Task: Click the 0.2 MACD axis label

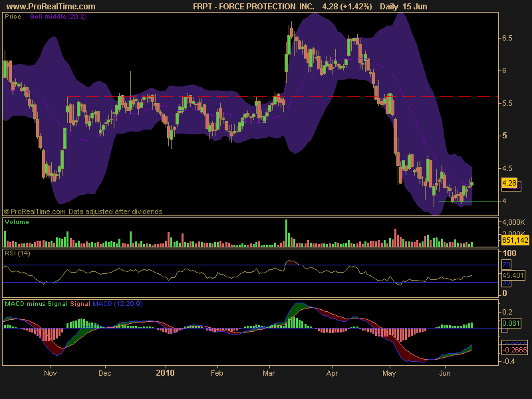Action: (507, 312)
